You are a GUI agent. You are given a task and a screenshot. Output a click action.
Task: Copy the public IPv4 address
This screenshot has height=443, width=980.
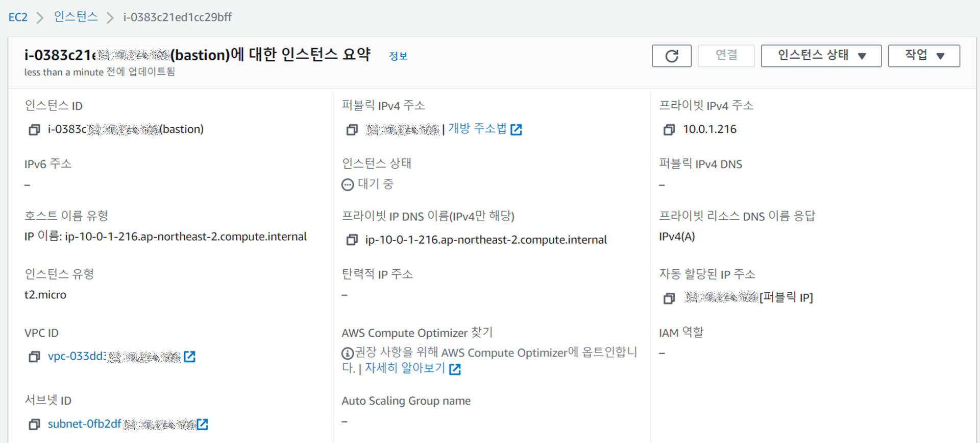352,130
